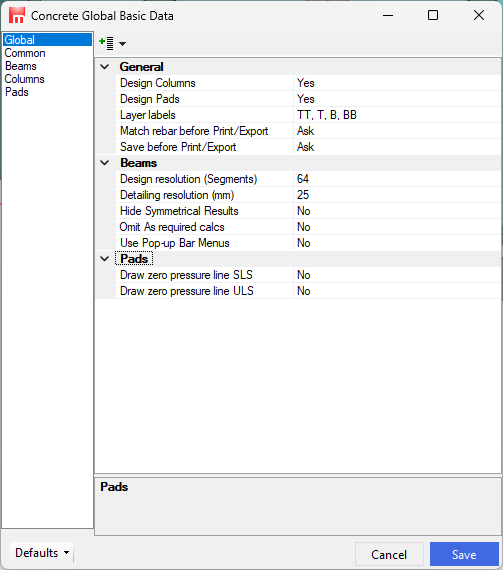Open the Defaults dropdown button
The image size is (503, 570).
click(41, 553)
